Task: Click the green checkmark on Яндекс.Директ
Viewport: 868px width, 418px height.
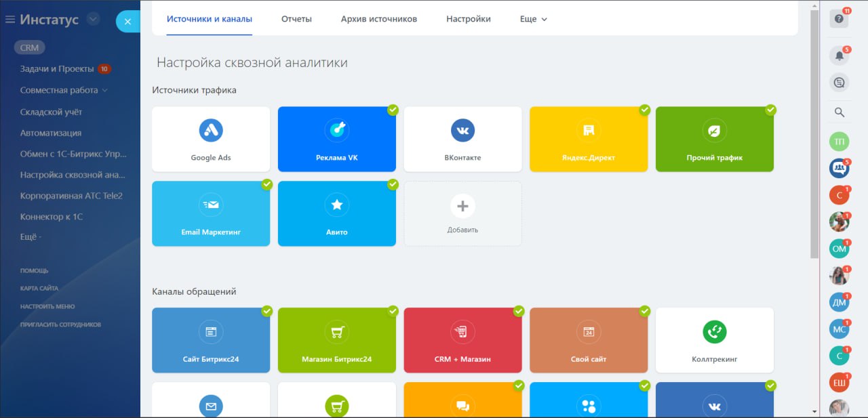Action: (x=644, y=110)
